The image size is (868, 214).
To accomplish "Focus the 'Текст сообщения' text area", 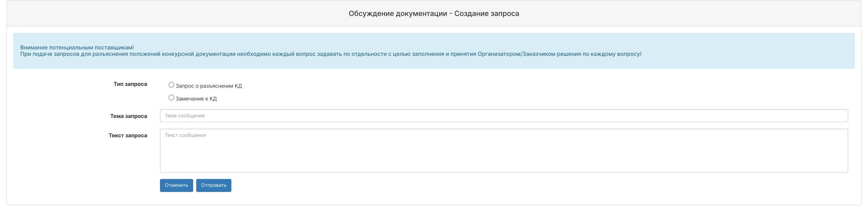I will pos(504,151).
